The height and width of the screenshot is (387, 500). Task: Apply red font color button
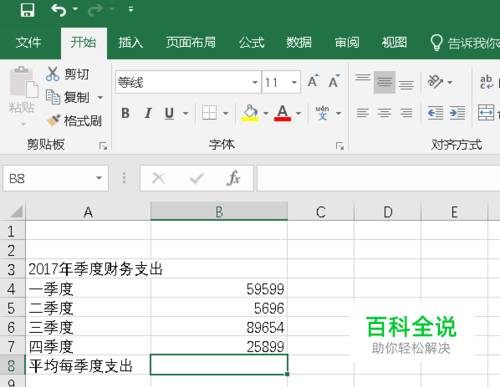point(283,113)
